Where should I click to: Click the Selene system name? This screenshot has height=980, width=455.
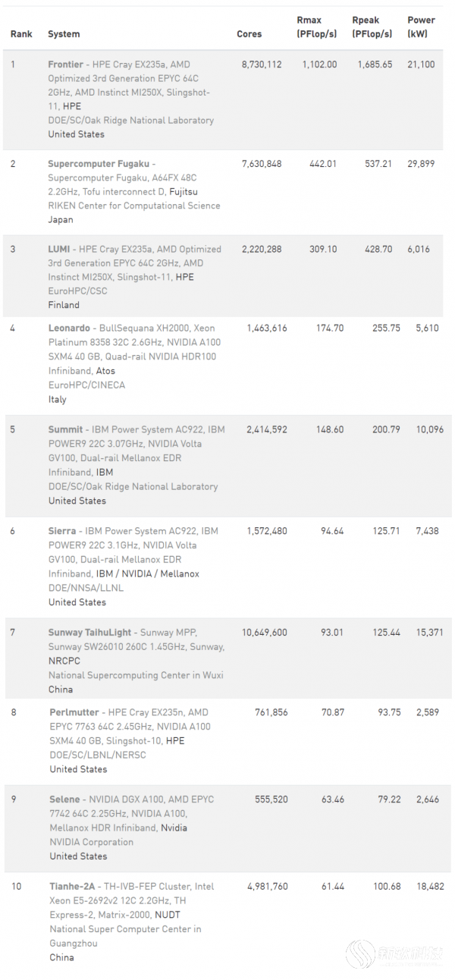65,799
